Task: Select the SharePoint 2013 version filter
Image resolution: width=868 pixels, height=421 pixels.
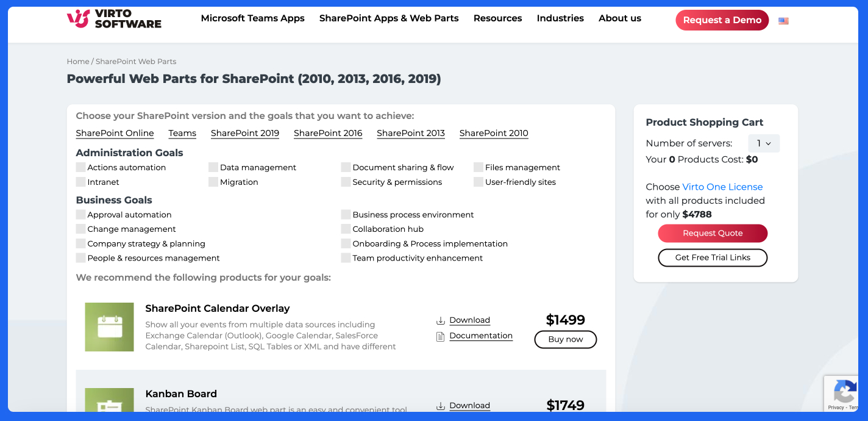Action: (x=411, y=134)
